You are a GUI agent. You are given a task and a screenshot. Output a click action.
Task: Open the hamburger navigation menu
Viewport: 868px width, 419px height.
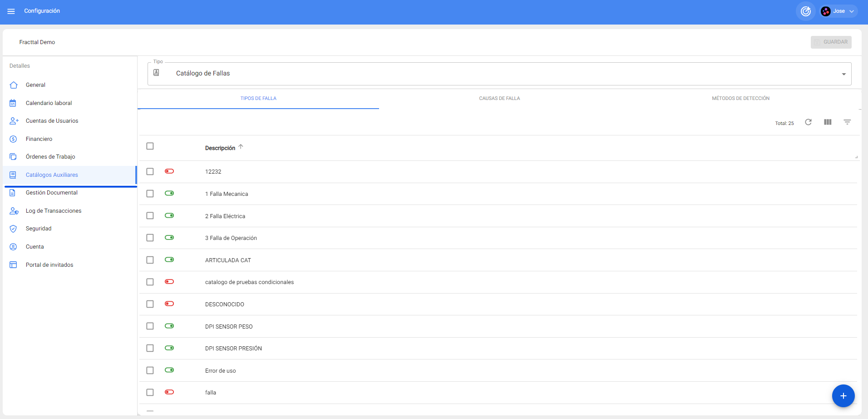coord(11,11)
